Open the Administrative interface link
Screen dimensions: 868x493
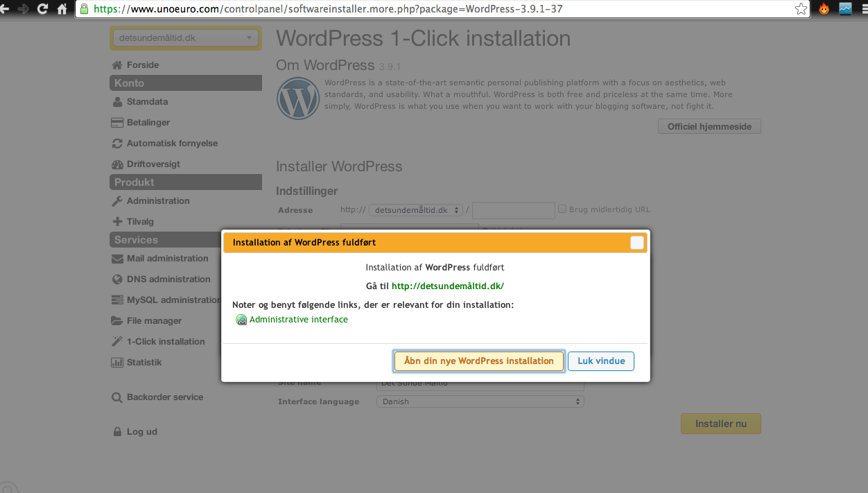(x=299, y=320)
